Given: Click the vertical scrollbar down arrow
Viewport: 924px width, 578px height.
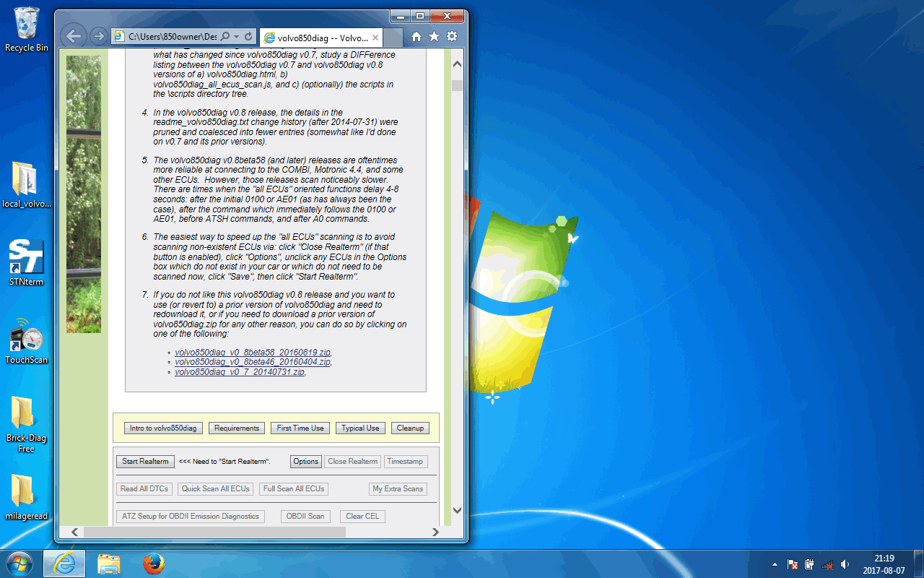Looking at the screenshot, I should pos(457,510).
